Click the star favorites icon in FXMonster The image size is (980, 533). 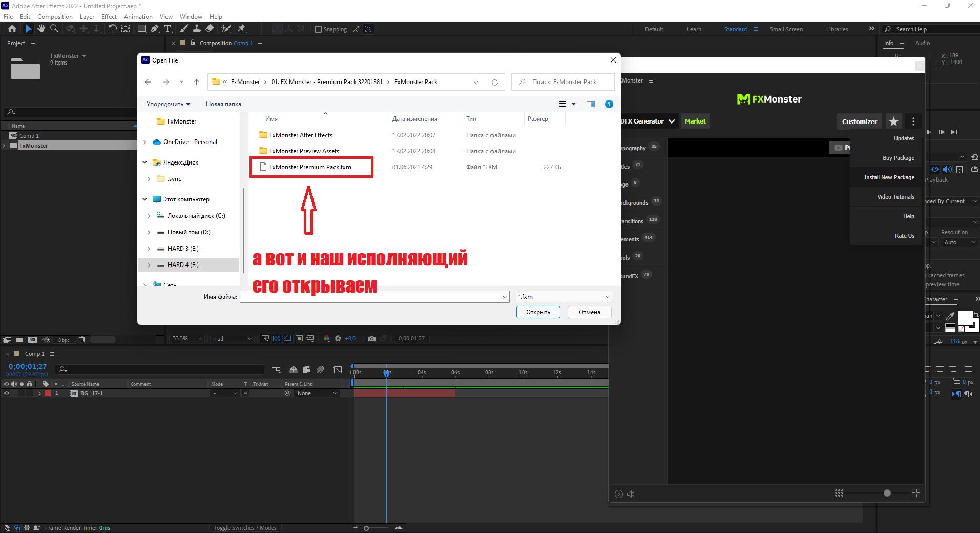coord(894,121)
